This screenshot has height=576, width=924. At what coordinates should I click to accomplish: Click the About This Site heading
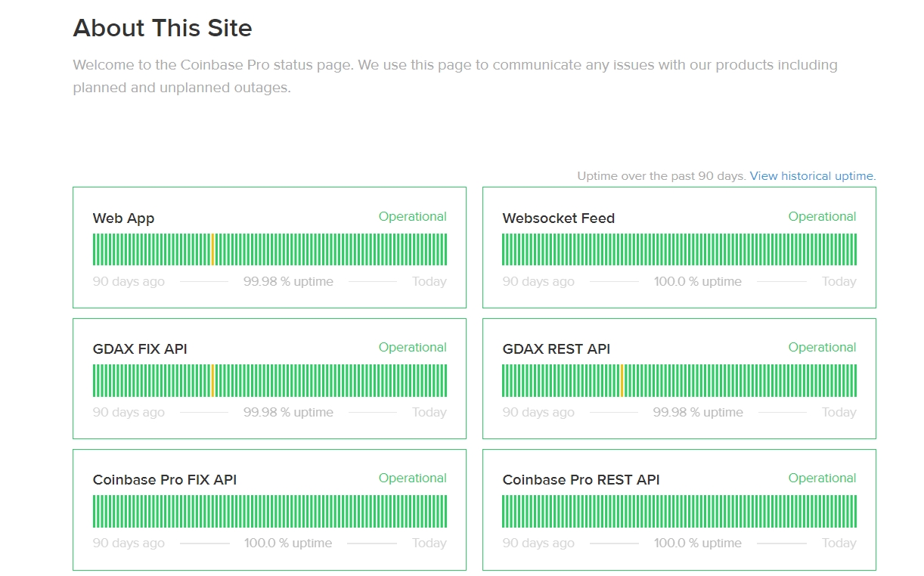[x=163, y=28]
